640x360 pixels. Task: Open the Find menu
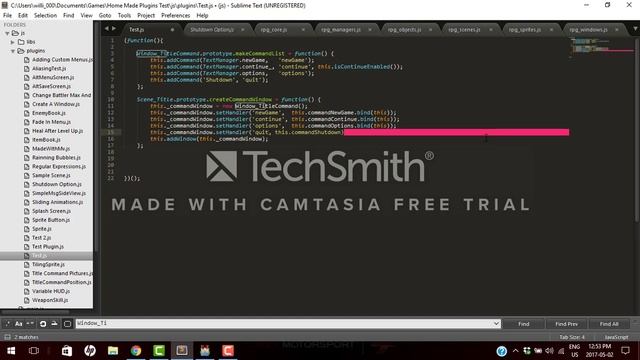[x=69, y=16]
